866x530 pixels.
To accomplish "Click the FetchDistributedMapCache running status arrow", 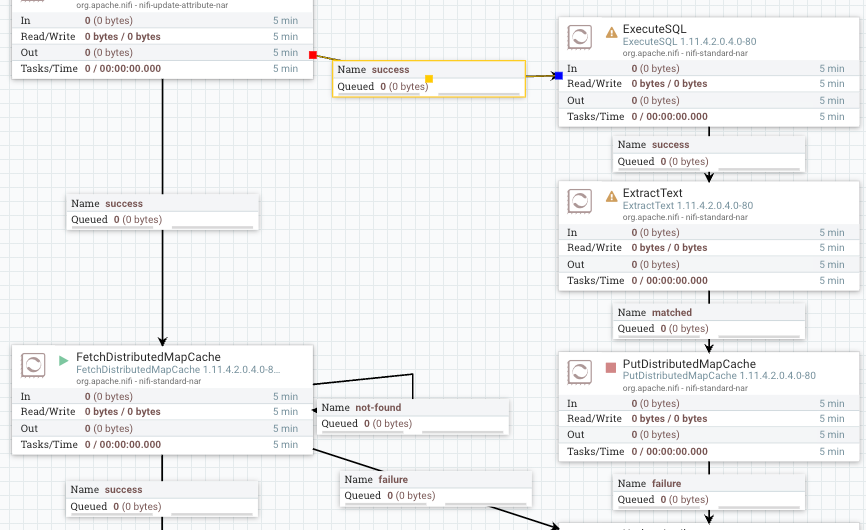I will pyautogui.click(x=64, y=361).
